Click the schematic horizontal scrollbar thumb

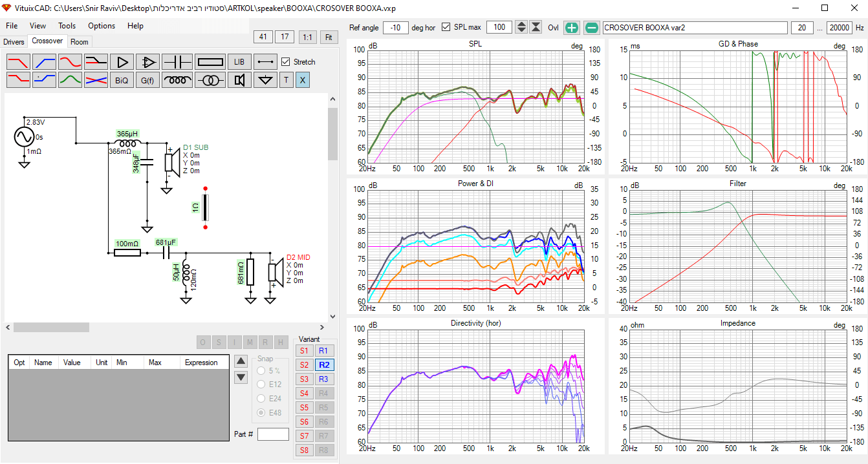tap(51, 327)
